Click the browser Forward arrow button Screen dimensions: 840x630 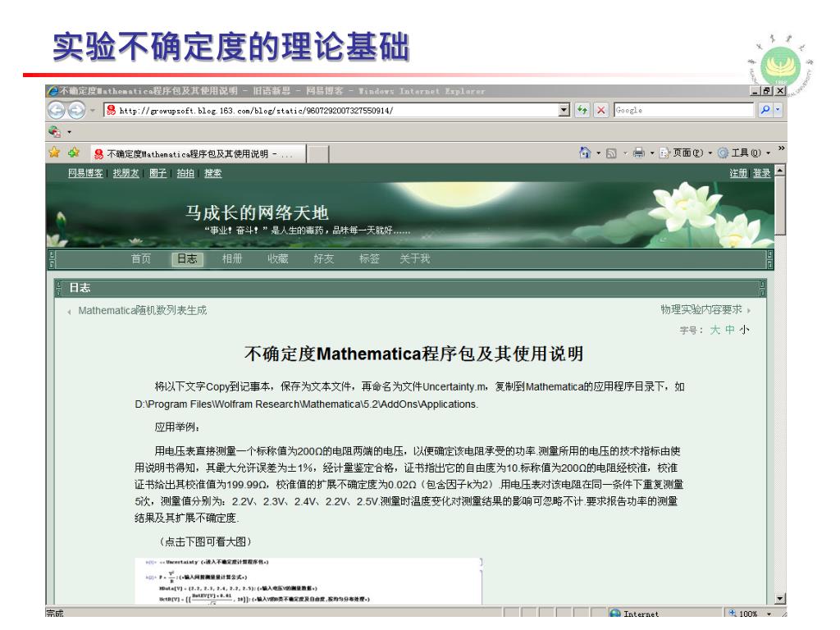[76, 111]
